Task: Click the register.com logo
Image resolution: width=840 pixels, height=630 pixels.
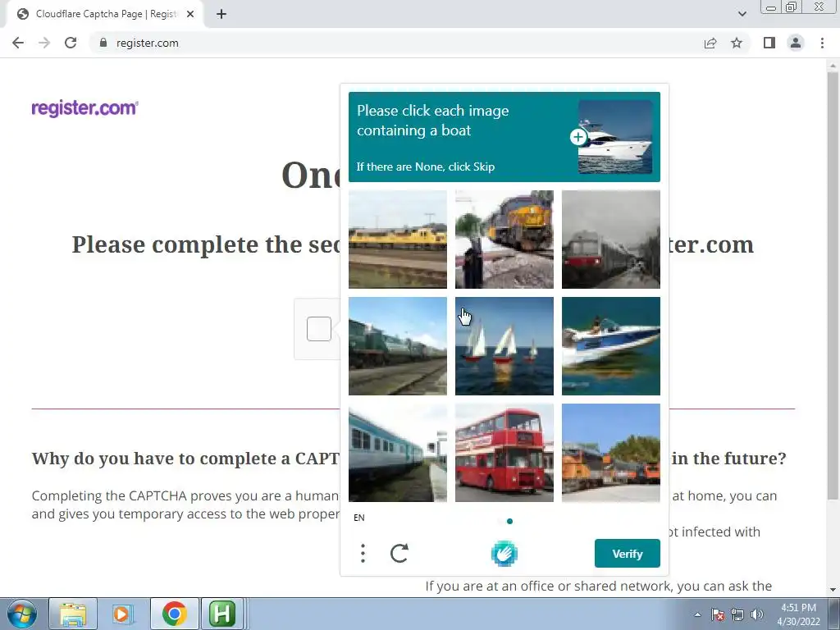Action: click(x=84, y=108)
